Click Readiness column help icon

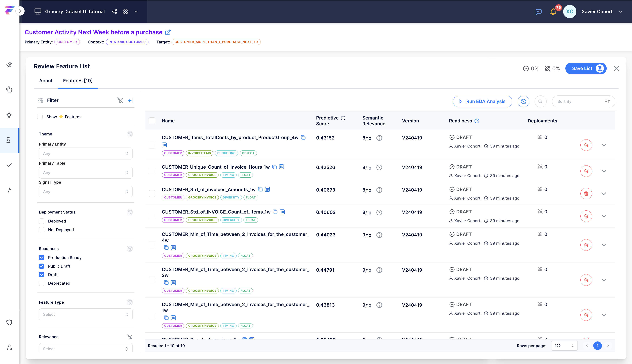pos(477,121)
